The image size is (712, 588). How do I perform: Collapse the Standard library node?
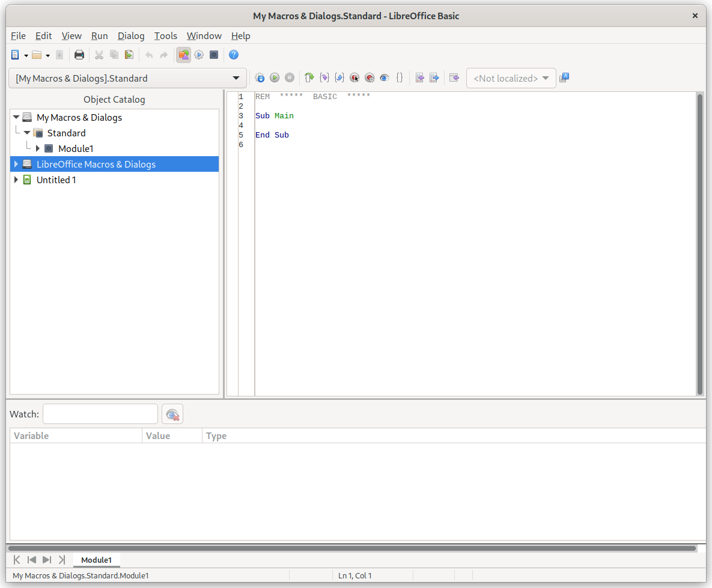point(27,133)
